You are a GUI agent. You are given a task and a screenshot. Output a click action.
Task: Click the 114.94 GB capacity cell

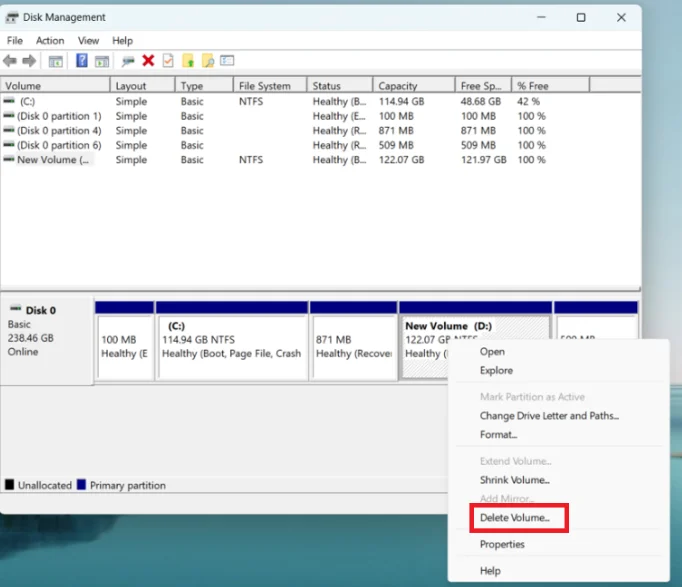(x=401, y=101)
